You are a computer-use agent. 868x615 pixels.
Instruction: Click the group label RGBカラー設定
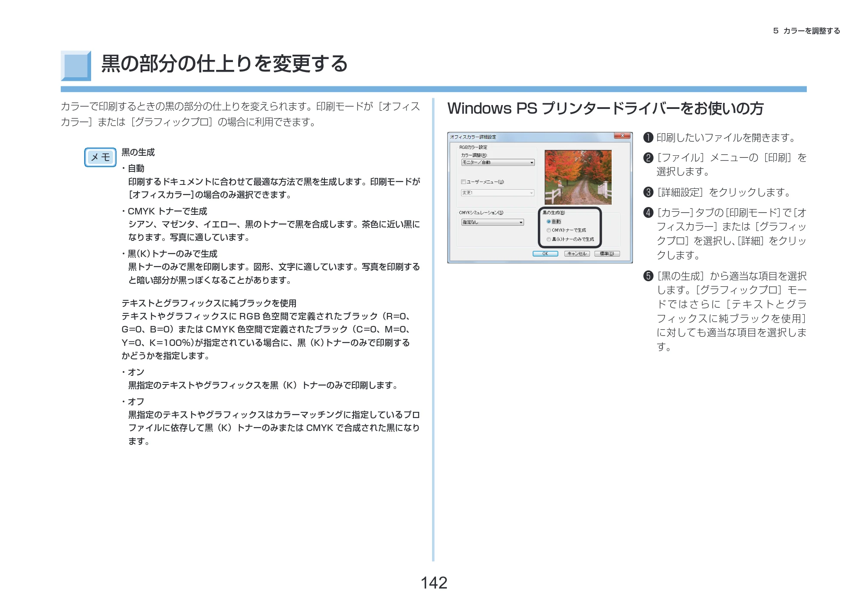click(x=473, y=147)
